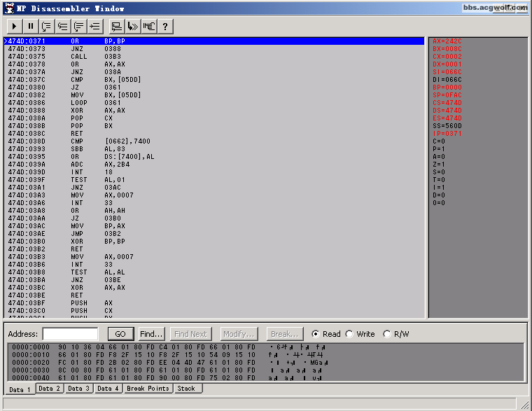Select the R/W radio button
Viewport: 532px width, 411px height.
[386, 334]
